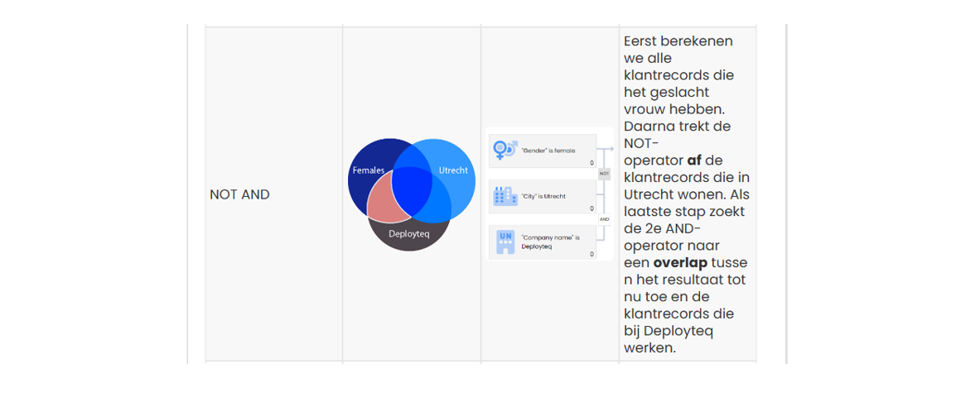Select the "Gender" is female condition
This screenshot has height=393, width=980.
[x=542, y=151]
